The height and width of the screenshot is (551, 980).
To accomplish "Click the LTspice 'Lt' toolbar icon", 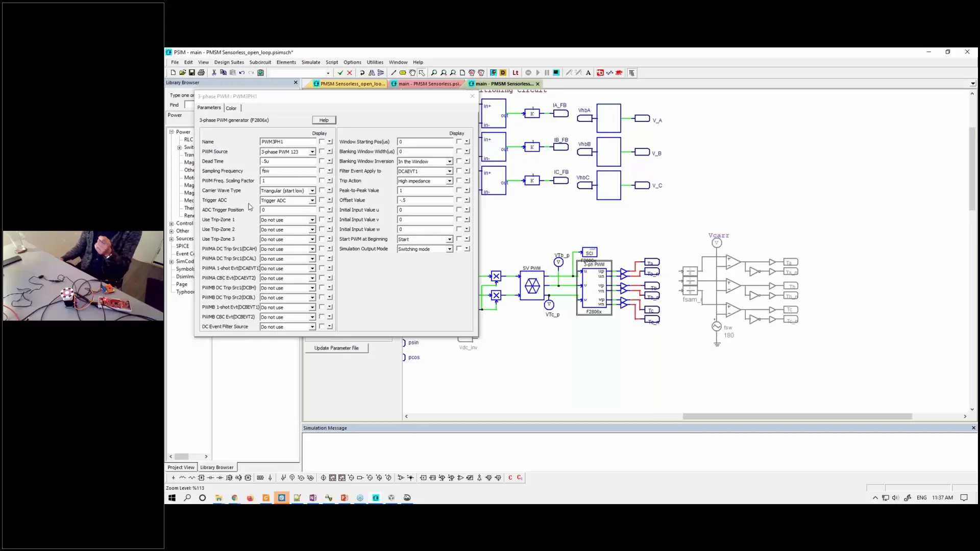I will pos(516,73).
